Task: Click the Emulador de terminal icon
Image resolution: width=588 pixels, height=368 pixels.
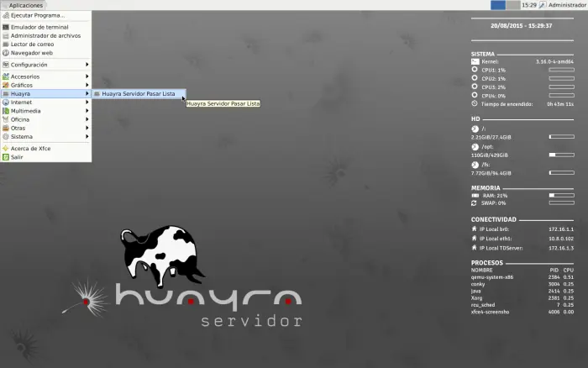Action: (x=6, y=27)
